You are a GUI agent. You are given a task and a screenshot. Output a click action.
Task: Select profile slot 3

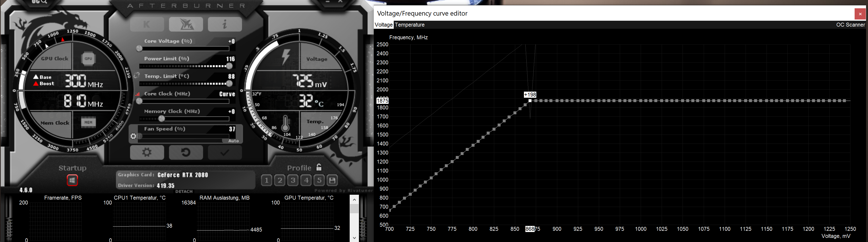[x=293, y=180]
